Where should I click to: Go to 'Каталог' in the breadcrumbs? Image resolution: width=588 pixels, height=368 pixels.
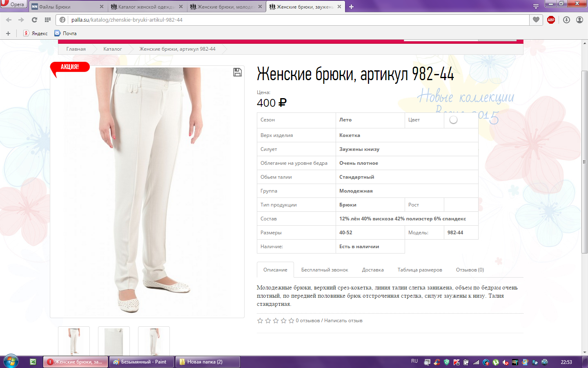coord(112,49)
